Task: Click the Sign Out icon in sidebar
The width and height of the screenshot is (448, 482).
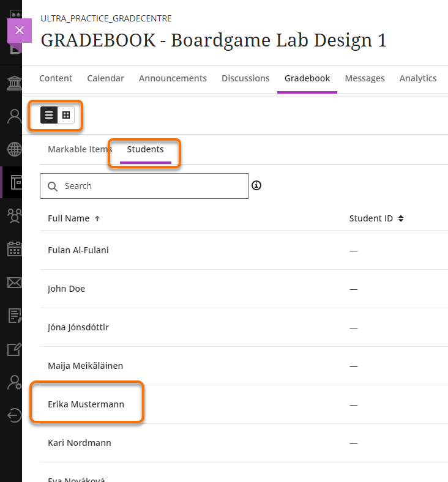Action: click(x=13, y=415)
